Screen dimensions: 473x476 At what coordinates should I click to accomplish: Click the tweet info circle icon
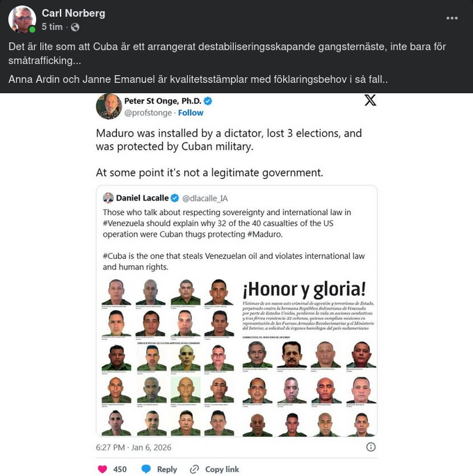(x=371, y=447)
